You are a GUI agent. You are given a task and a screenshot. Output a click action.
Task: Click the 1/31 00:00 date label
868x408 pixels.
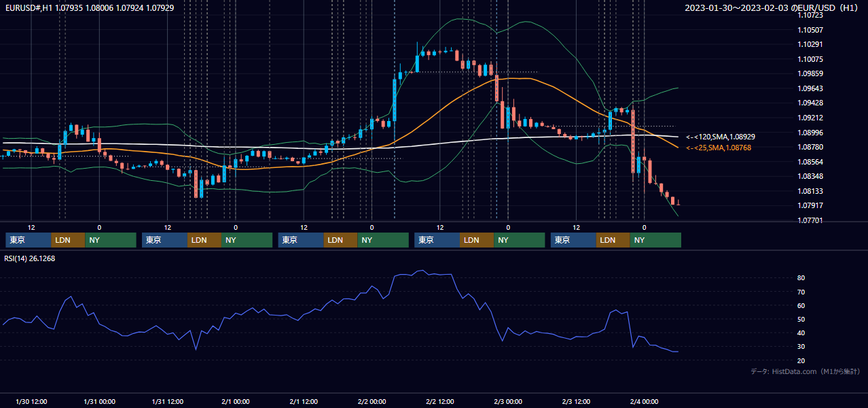point(99,402)
